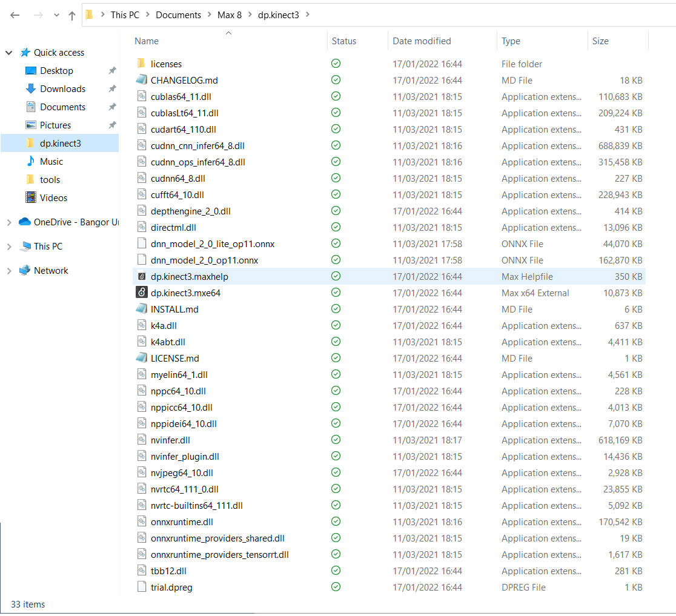The width and height of the screenshot is (676, 616).
Task: Expand the OneDrive - Bangor tree node
Action: click(x=8, y=222)
